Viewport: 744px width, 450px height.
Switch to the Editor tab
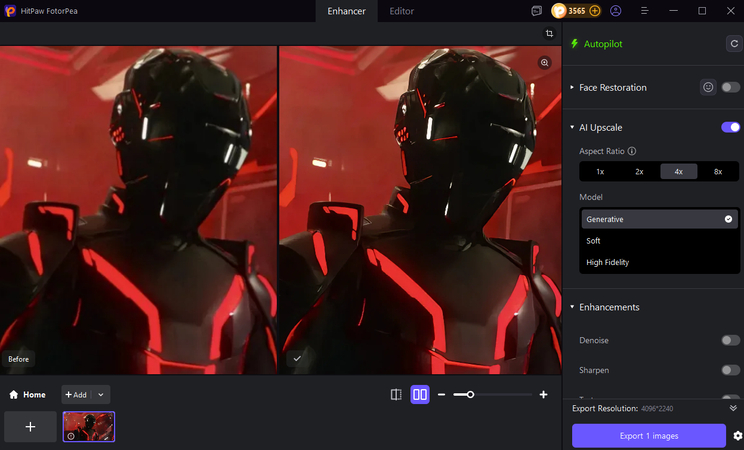tap(401, 11)
